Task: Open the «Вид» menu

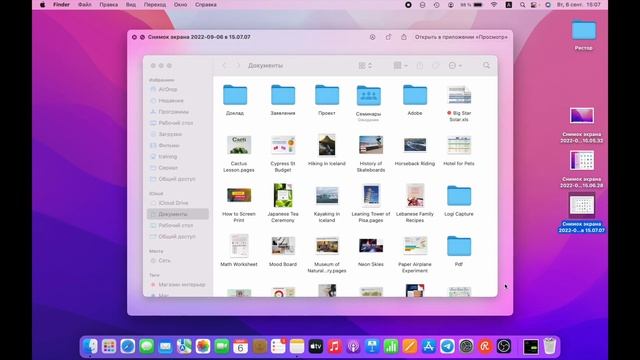Action: [x=131, y=4]
